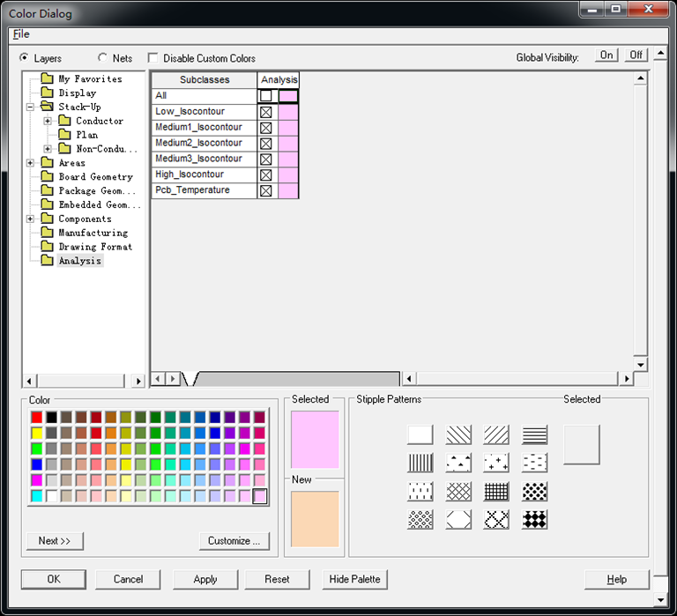
Task: Select the Nets radio button
Action: coord(102,58)
